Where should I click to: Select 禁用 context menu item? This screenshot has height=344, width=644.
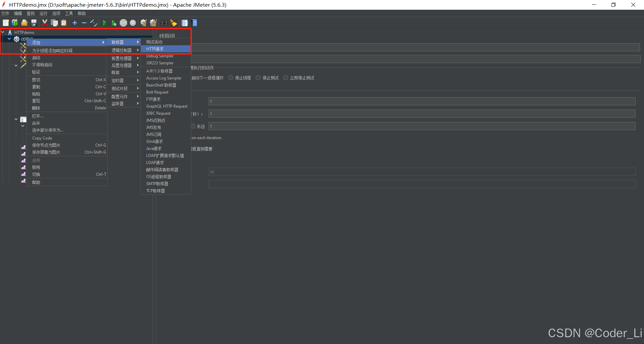pyautogui.click(x=67, y=167)
